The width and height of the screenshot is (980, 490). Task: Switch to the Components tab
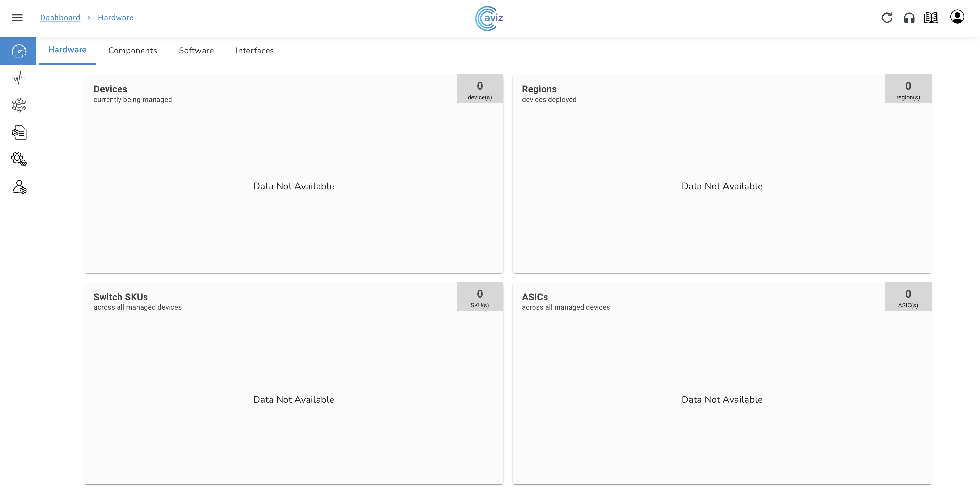132,51
